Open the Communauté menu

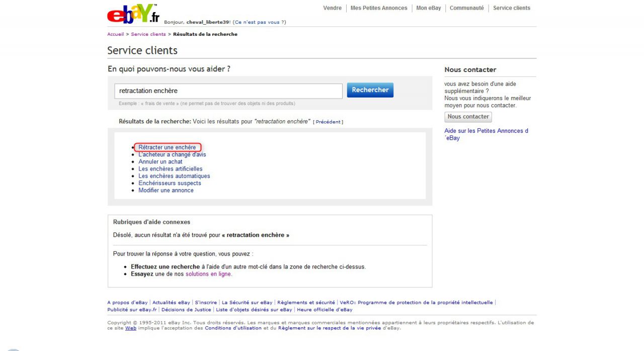click(x=466, y=8)
